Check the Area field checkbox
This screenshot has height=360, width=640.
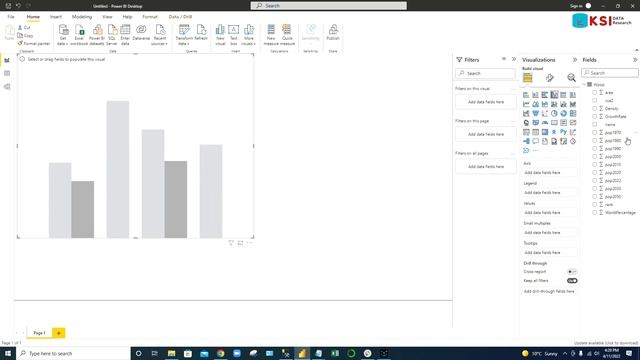pyautogui.click(x=595, y=93)
